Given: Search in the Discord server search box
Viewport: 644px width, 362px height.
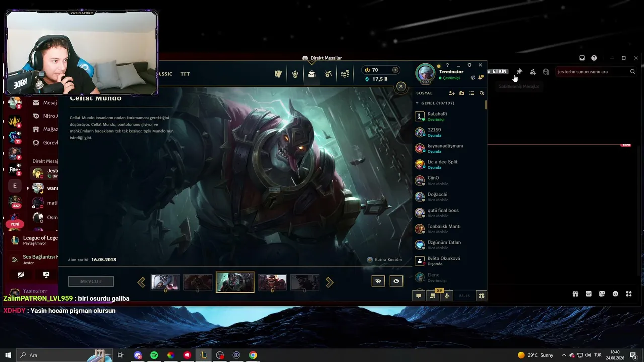Looking at the screenshot, I should coord(597,72).
